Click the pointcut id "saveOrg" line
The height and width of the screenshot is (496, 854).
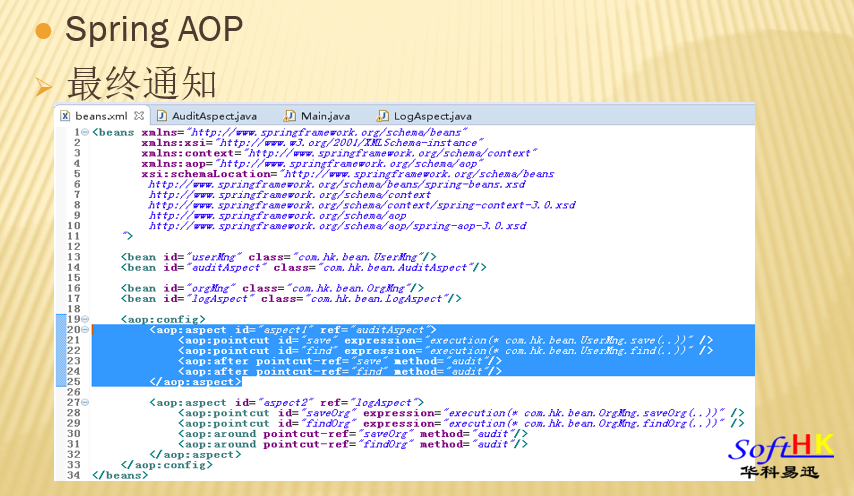click(461, 413)
